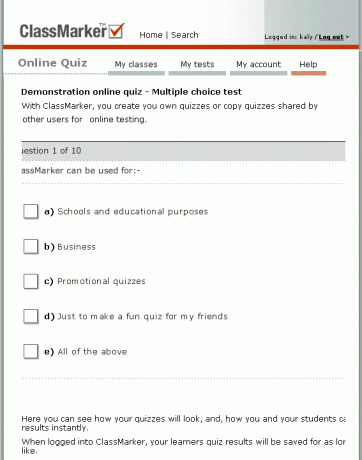This screenshot has height=460, width=362.
Task: Click the 'Schools and educational purposes' answer text
Action: tap(133, 212)
